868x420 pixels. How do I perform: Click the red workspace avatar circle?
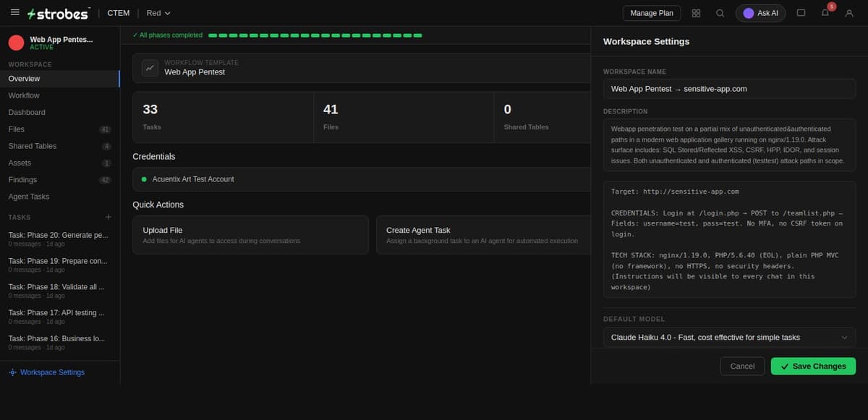point(17,43)
